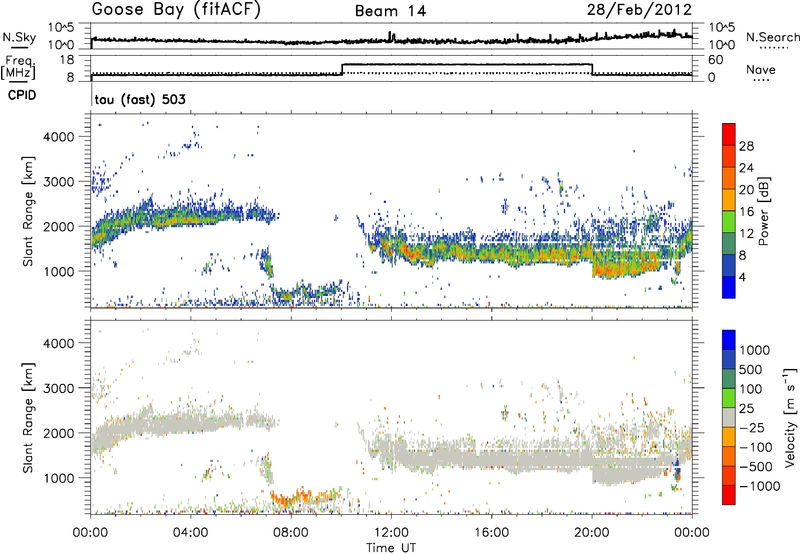Click the 'N.Sky' legend label
This screenshot has height=554, width=800.
tap(19, 37)
